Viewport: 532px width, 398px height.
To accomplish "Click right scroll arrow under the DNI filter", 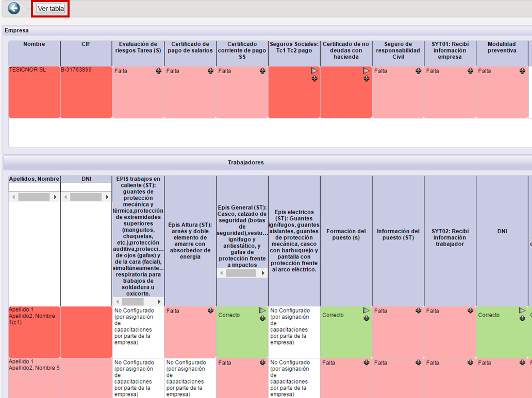I will [107, 197].
